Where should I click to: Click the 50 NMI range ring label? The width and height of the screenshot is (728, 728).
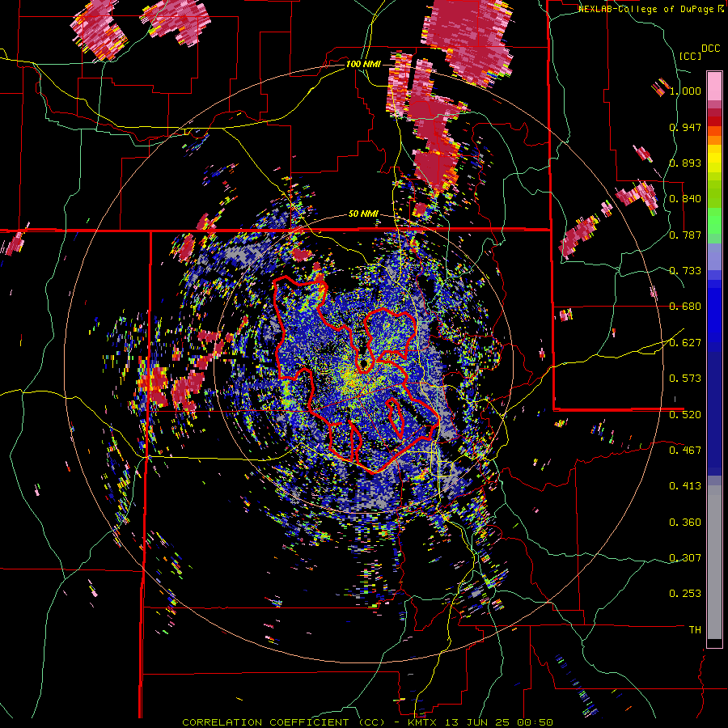[363, 214]
